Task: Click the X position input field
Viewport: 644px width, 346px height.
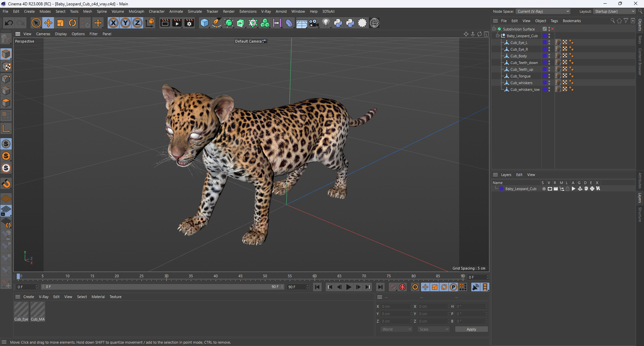Action: coord(396,306)
